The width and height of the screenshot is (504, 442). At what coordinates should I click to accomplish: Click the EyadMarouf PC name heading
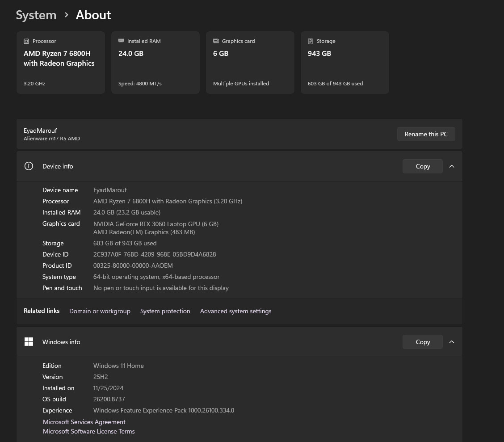[40, 130]
